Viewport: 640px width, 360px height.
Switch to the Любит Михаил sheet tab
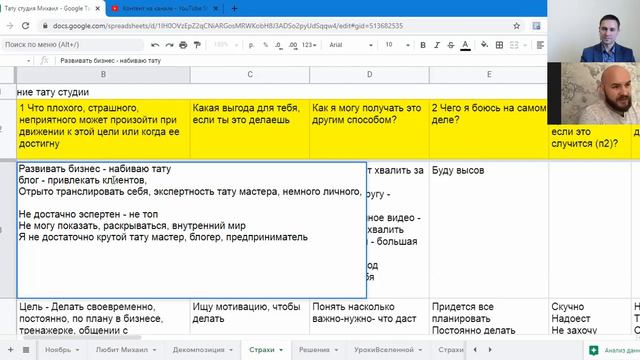122,350
